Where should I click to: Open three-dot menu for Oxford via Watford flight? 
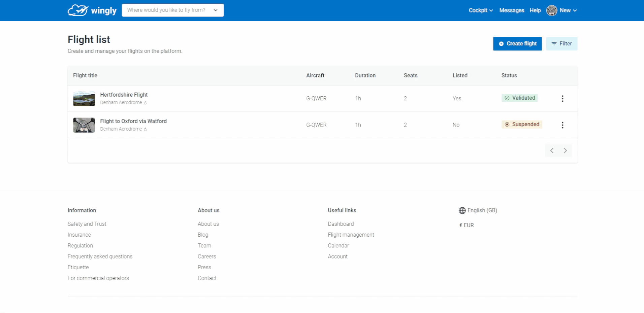[x=562, y=125]
